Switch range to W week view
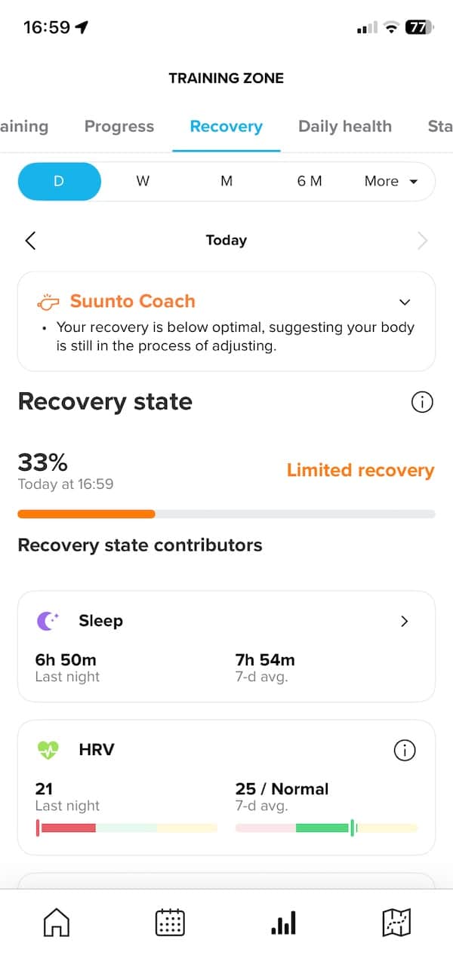This screenshot has height=980, width=453. [x=143, y=181]
